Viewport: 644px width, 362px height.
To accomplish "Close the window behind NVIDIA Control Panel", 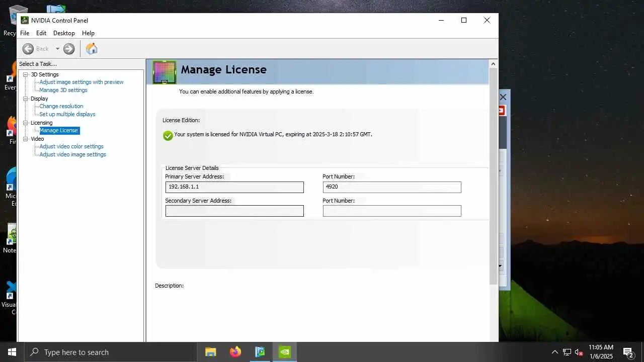I will point(503,97).
